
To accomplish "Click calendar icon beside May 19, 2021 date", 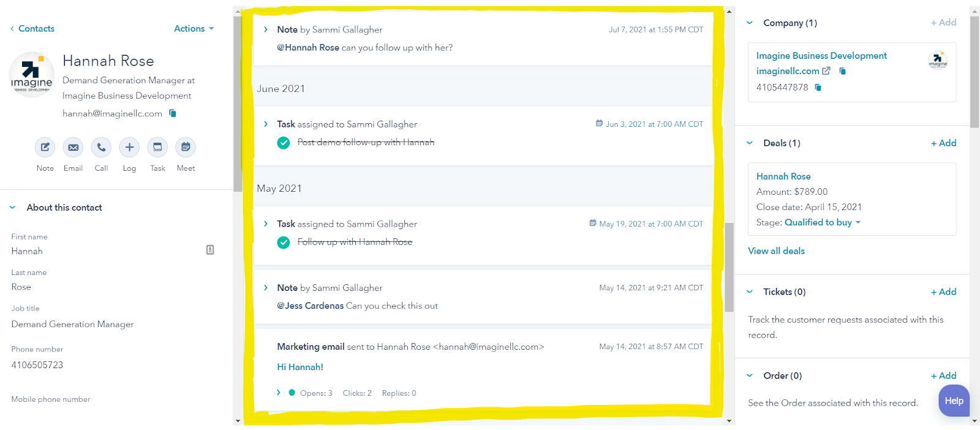I will (592, 223).
